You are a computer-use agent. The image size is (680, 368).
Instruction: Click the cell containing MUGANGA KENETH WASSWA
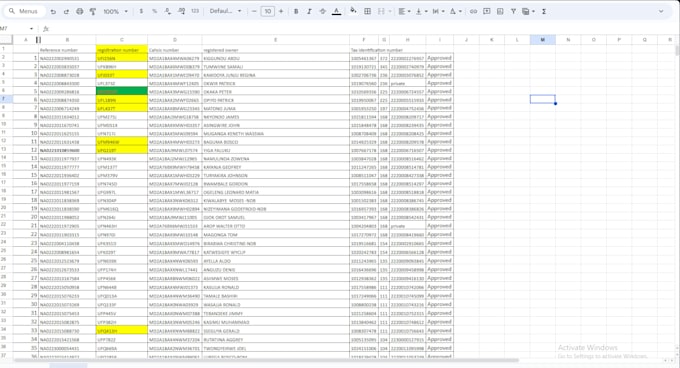point(275,133)
